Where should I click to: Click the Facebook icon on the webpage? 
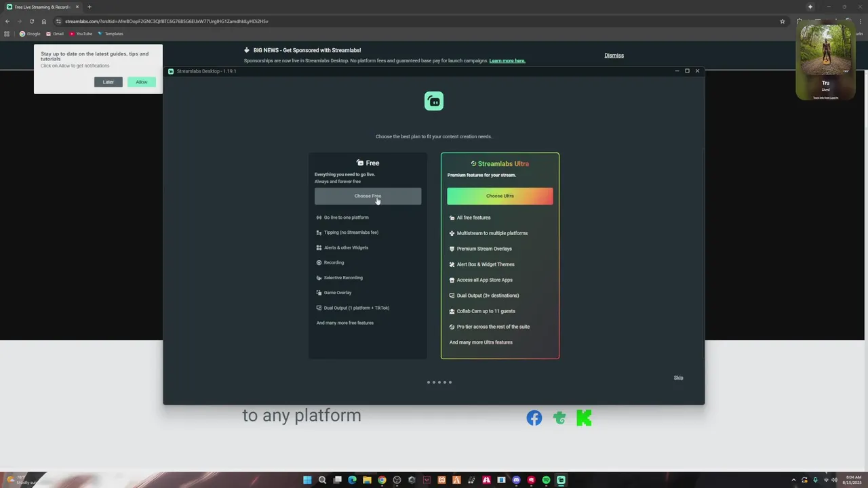[534, 418]
